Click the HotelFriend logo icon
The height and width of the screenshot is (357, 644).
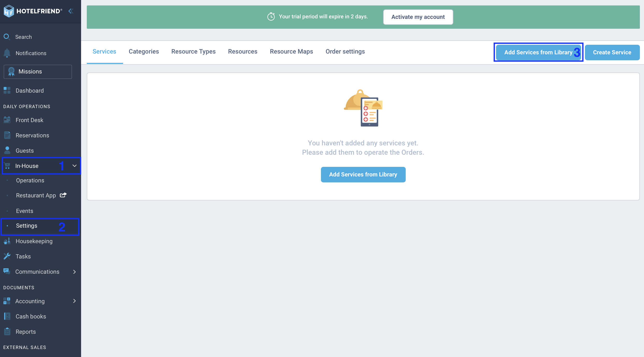(9, 11)
